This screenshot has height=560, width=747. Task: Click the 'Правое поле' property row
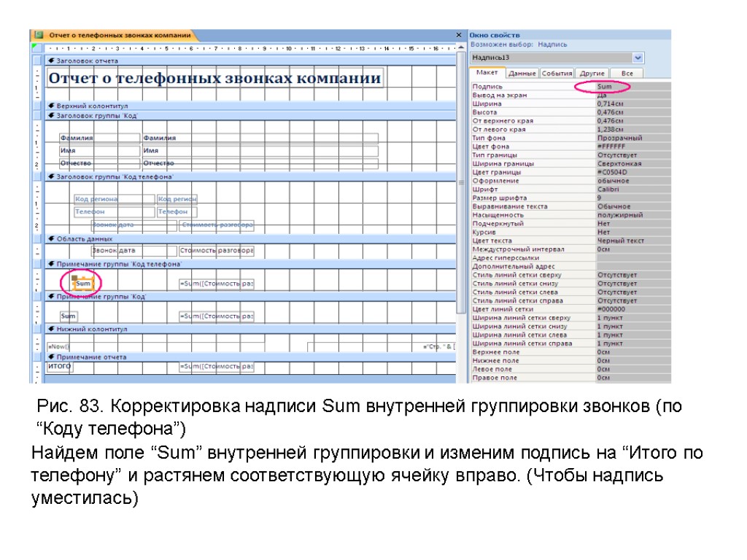click(x=570, y=378)
